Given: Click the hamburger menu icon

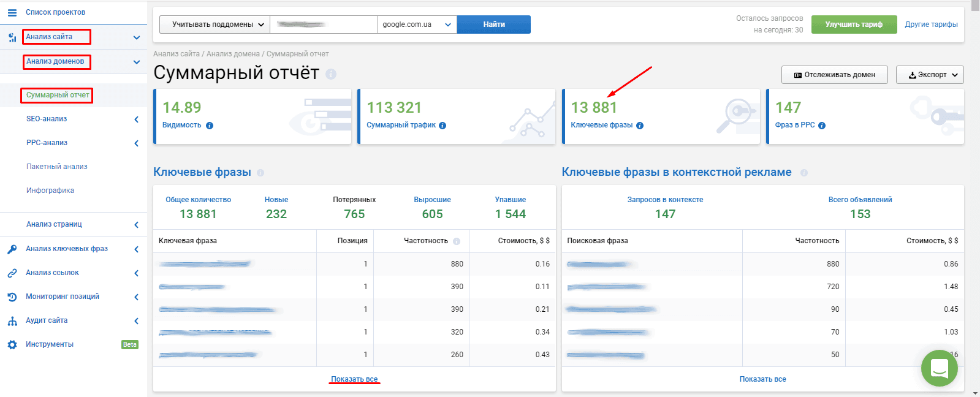Looking at the screenshot, I should pos(12,12).
